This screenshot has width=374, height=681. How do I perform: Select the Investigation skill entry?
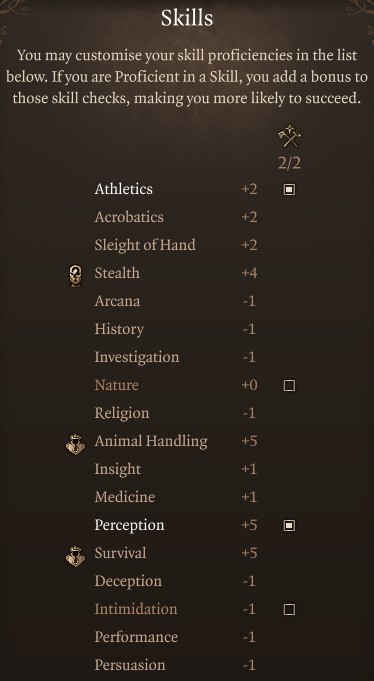[x=137, y=357]
